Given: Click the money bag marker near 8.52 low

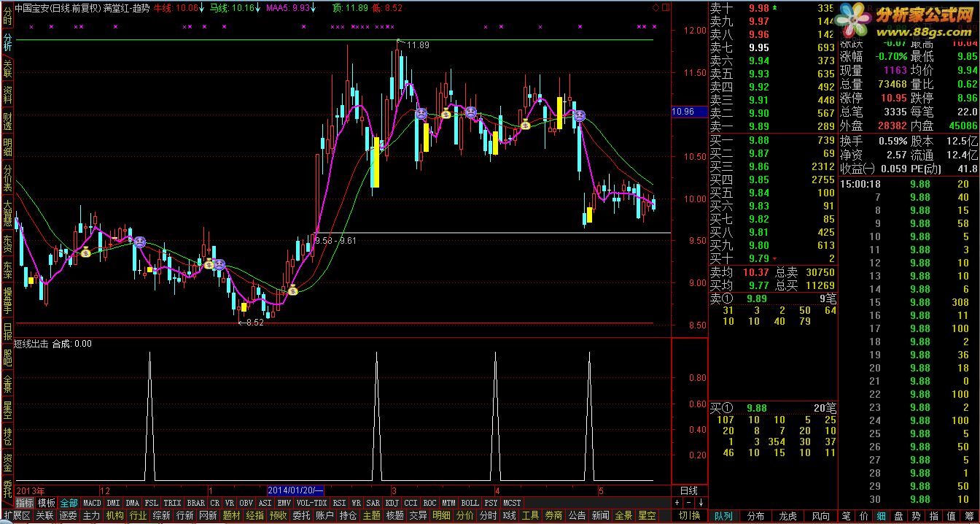Looking at the screenshot, I should [292, 290].
